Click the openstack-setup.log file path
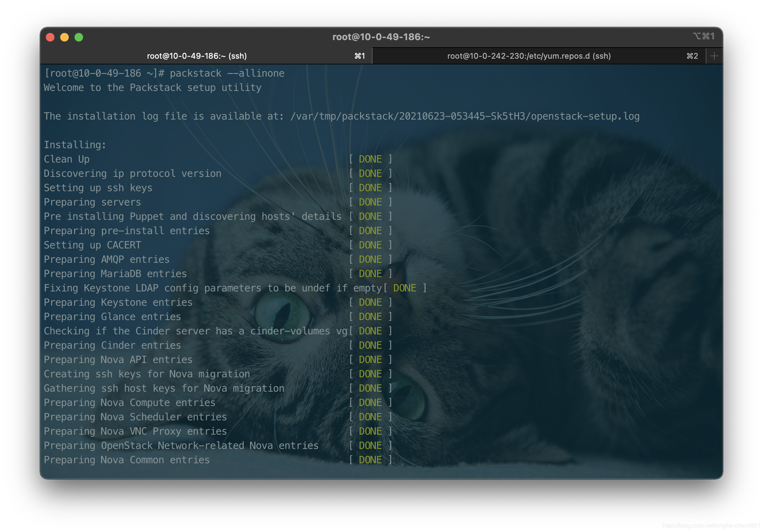The width and height of the screenshot is (763, 532). [x=465, y=116]
